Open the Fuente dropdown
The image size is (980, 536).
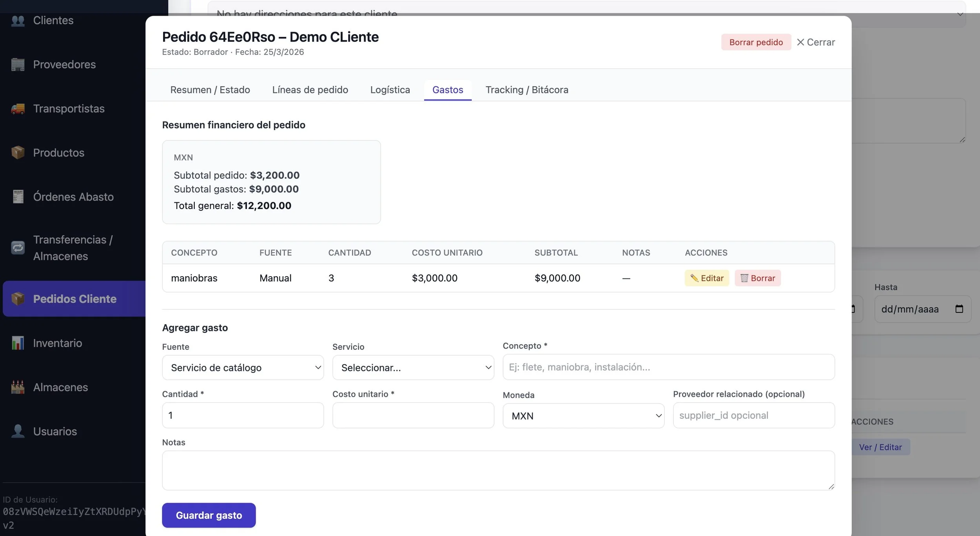pos(243,367)
